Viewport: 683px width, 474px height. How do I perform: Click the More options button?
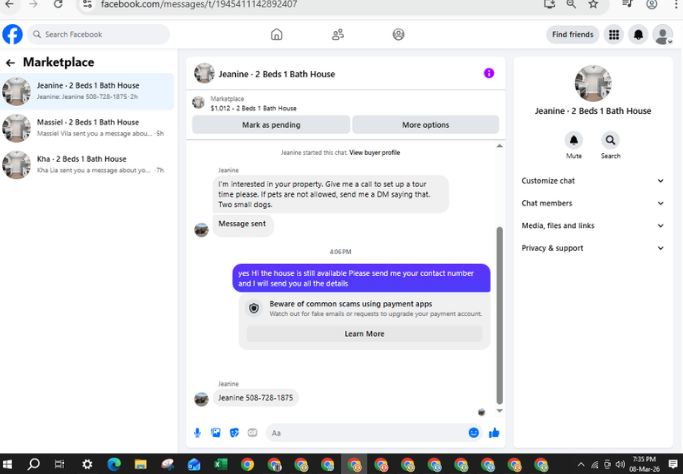[425, 125]
